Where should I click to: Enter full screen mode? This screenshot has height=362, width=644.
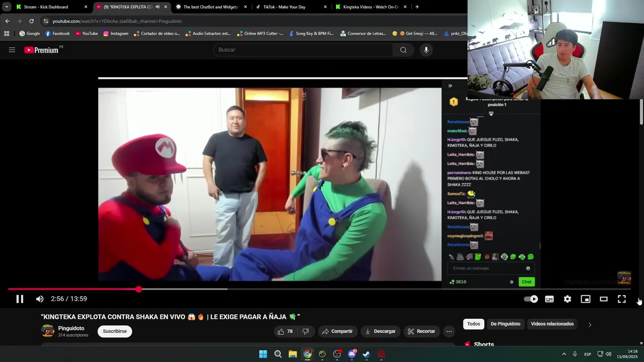click(622, 299)
